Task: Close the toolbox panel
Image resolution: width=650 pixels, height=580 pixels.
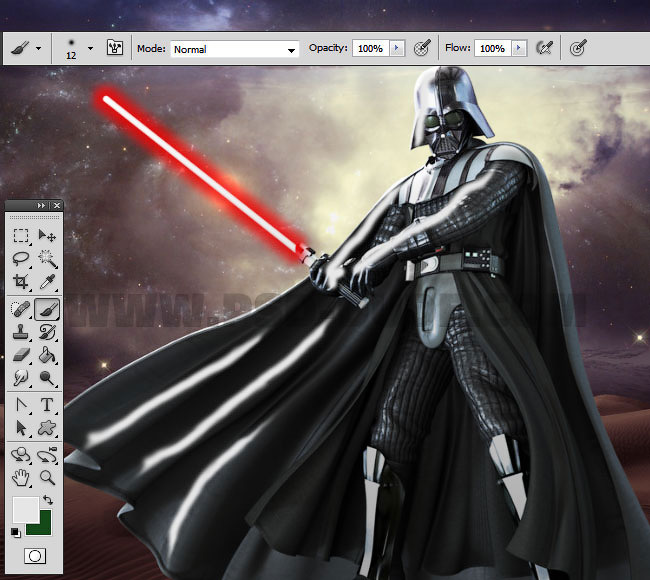Action: pos(57,206)
